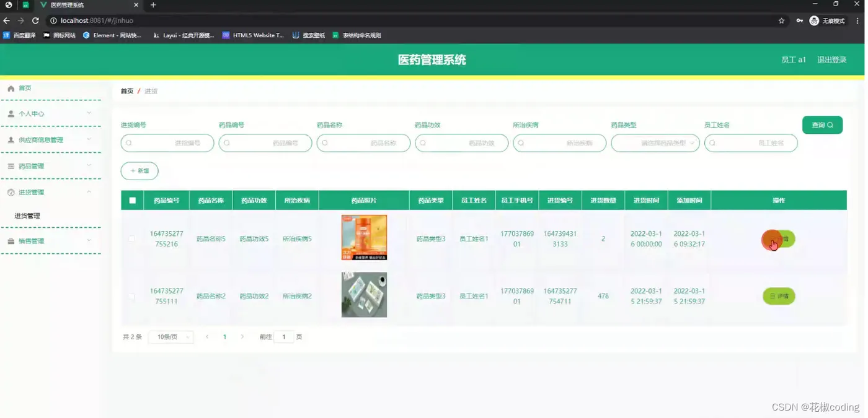Check the row for 药品名称2
Viewport: 868px width, 418px height.
pyautogui.click(x=131, y=297)
